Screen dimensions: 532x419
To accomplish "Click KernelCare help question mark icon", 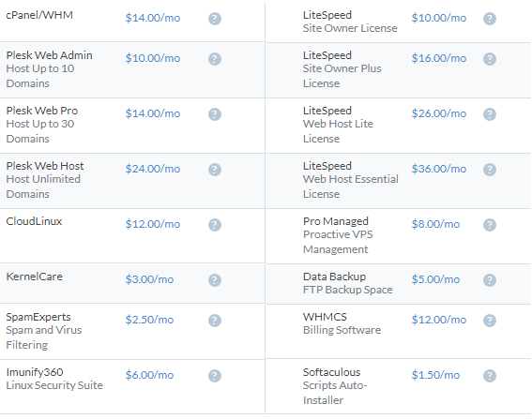I will coord(215,280).
